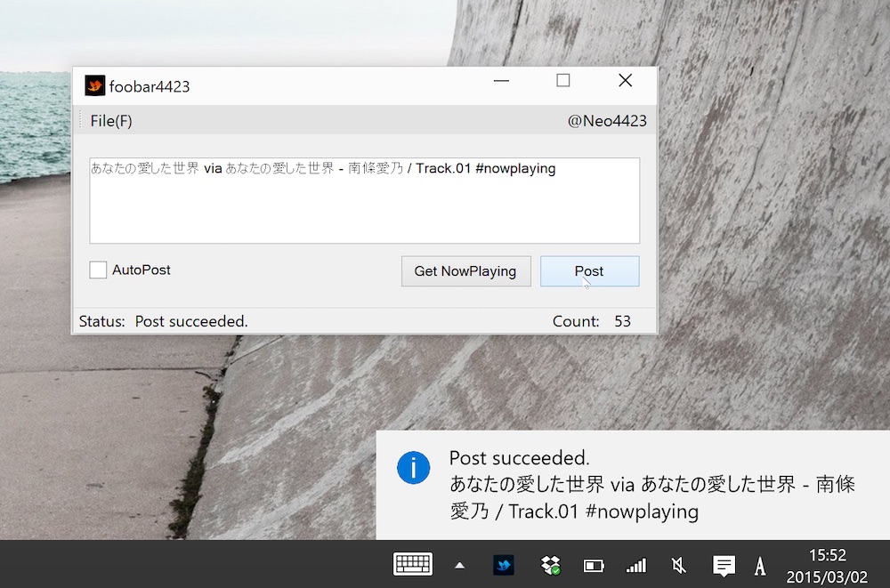Maximize the foobar4423 window
890x588 pixels.
(x=562, y=81)
